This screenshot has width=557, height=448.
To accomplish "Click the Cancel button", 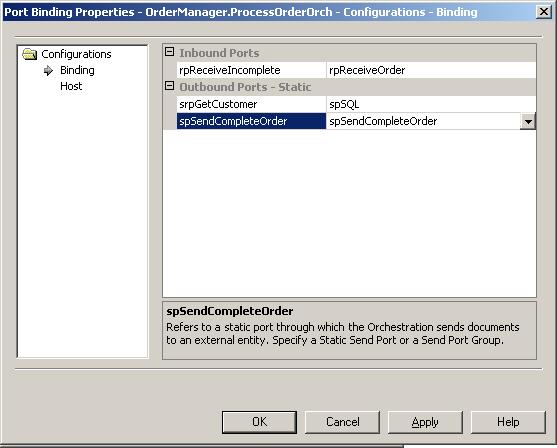I will point(342,422).
